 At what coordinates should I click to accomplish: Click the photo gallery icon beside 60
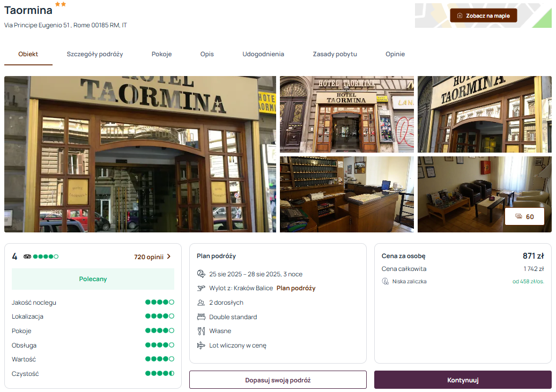[519, 216]
